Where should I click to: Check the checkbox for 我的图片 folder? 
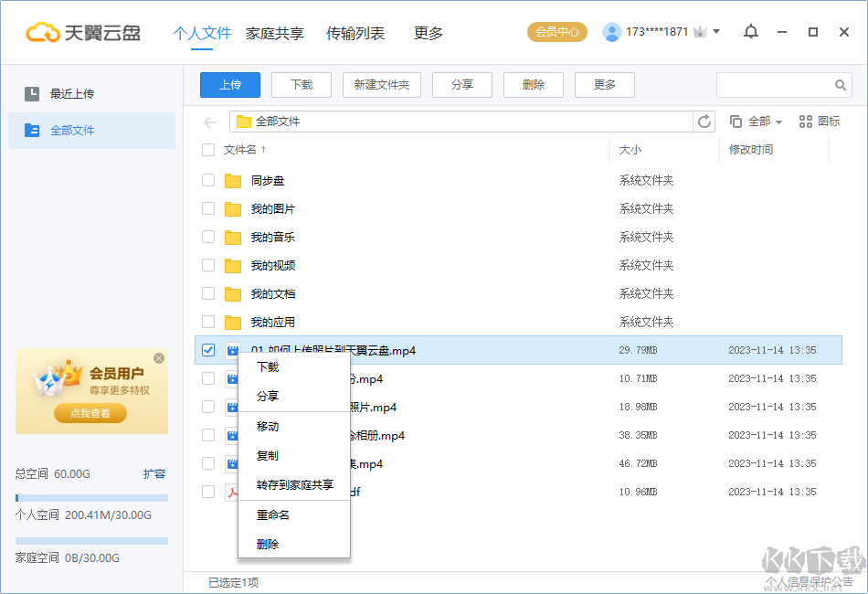tap(207, 208)
